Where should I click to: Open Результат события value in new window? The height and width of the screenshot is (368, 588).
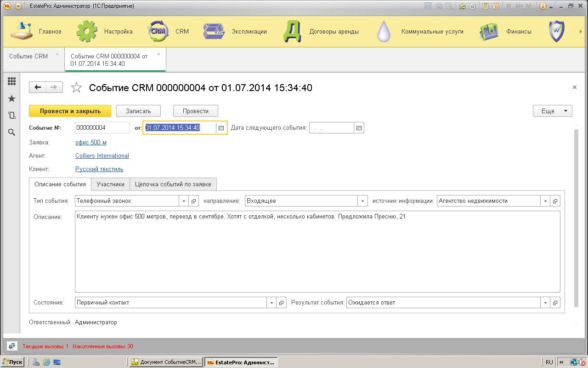(x=555, y=303)
